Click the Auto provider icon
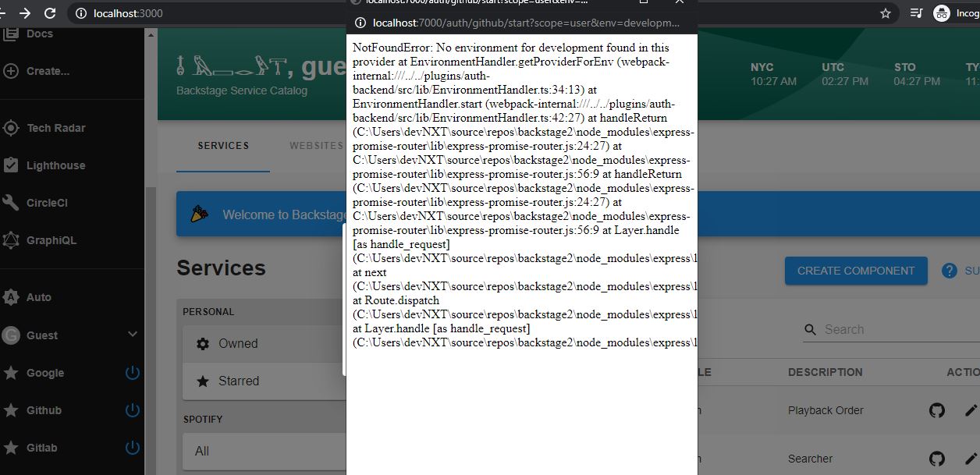Image resolution: width=980 pixels, height=475 pixels. click(11, 297)
